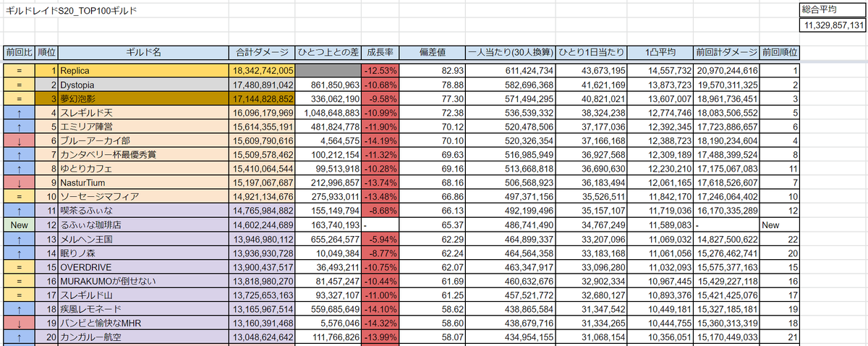The height and width of the screenshot is (346, 868).
Task: Select the per-person value 611,424,734
Action: tap(511, 71)
